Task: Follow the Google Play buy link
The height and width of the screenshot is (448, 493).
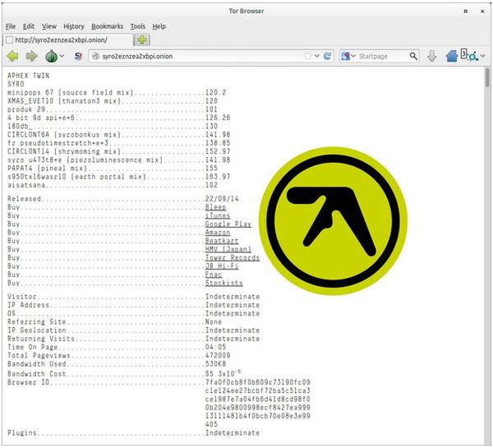Action: pyautogui.click(x=228, y=224)
